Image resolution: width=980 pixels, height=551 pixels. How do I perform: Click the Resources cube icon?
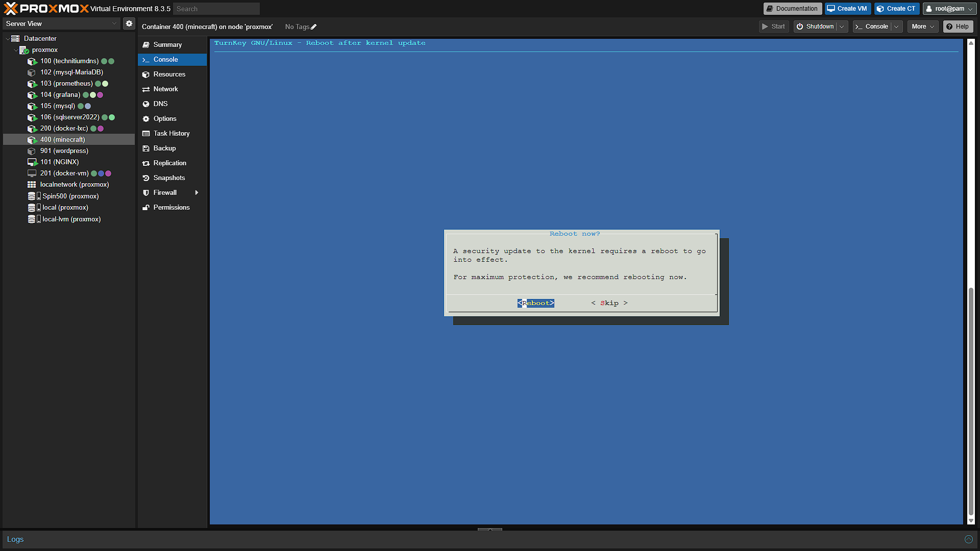146,74
